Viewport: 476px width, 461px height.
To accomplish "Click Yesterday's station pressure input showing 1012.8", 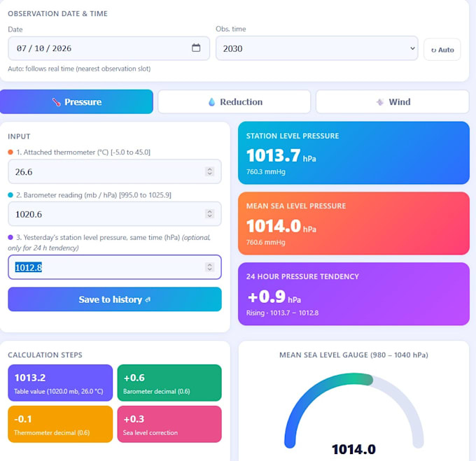I will tap(115, 267).
